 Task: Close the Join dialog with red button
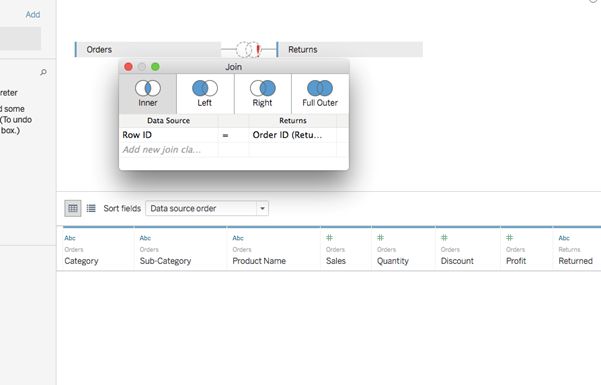coord(128,67)
